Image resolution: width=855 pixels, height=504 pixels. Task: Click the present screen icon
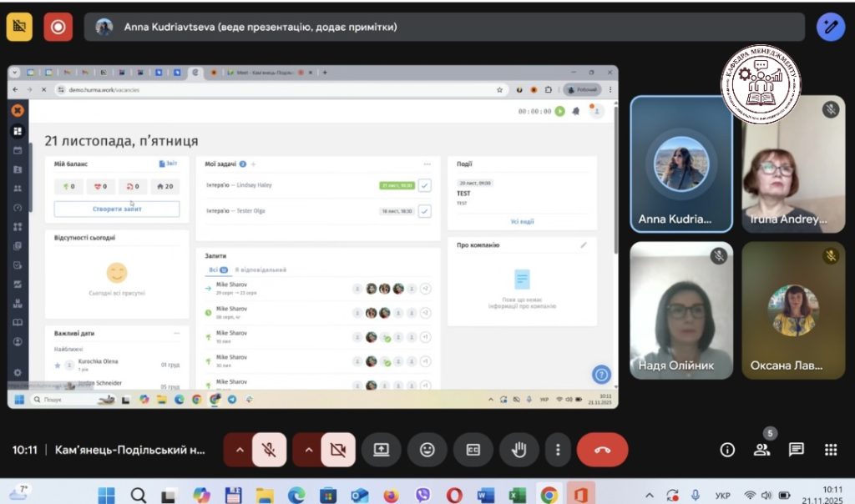click(x=382, y=450)
